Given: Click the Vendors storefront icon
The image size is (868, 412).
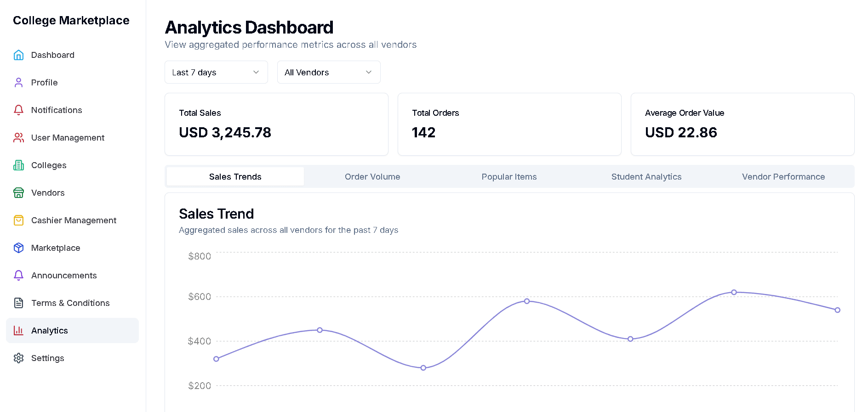Looking at the screenshot, I should click(18, 193).
